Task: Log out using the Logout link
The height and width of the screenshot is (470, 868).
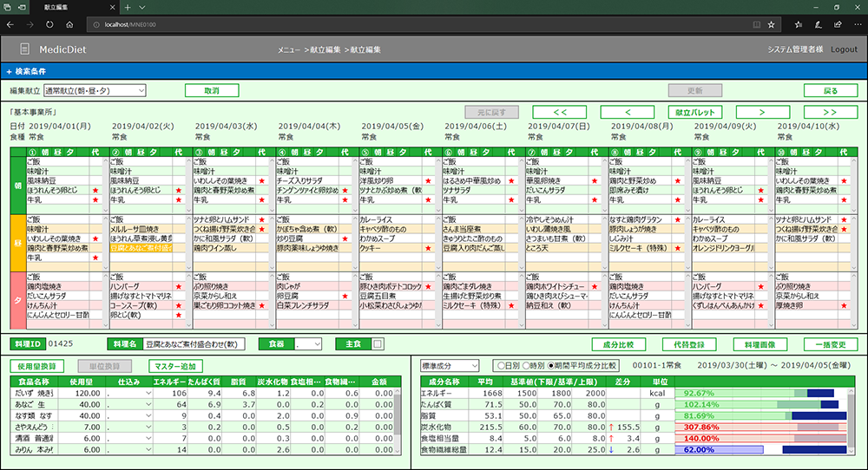Action: tap(844, 49)
